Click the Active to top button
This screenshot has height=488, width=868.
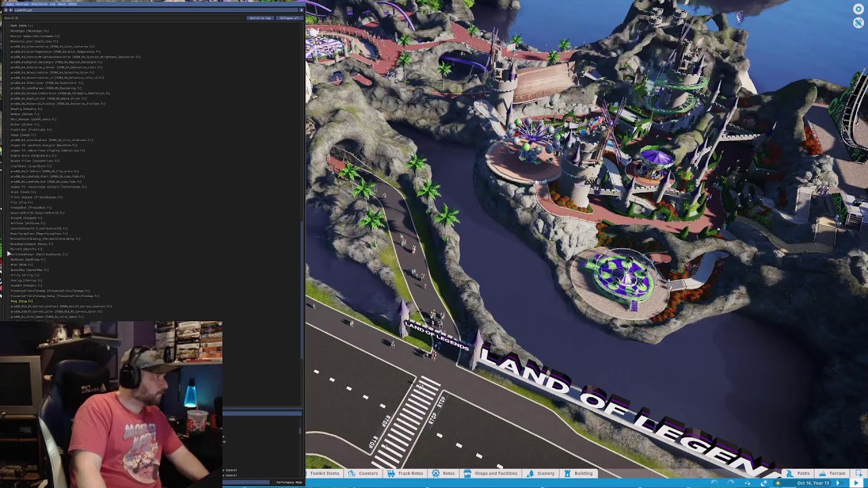pyautogui.click(x=260, y=18)
